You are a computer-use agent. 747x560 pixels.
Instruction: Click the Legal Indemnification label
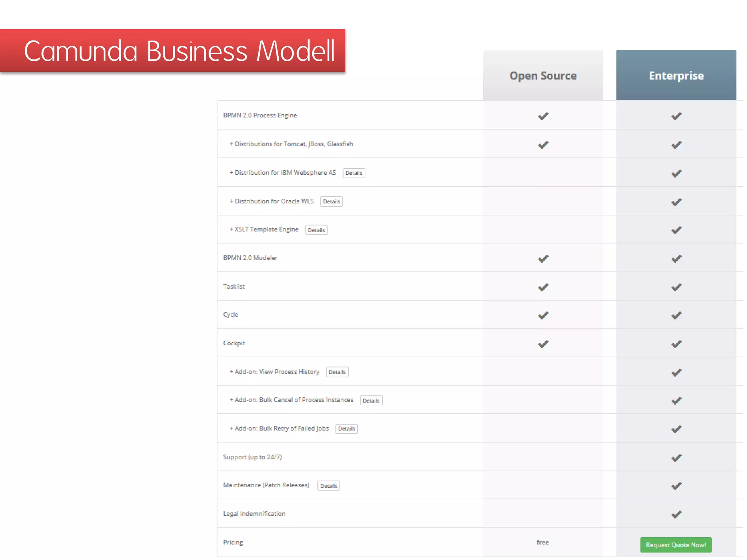[254, 514]
